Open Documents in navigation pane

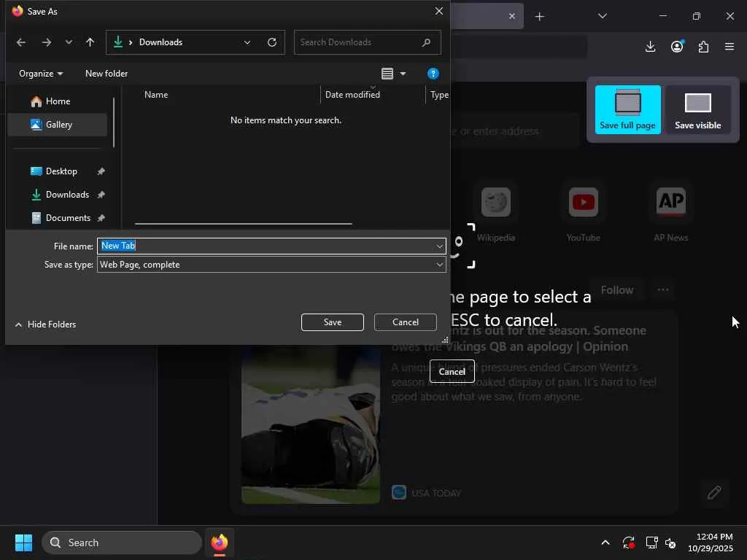tap(68, 218)
